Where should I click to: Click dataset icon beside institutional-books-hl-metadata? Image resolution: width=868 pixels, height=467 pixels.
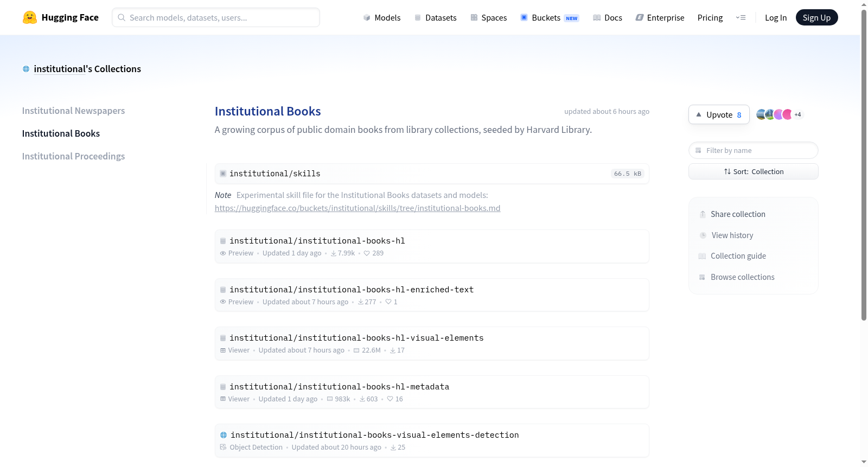coord(223,387)
